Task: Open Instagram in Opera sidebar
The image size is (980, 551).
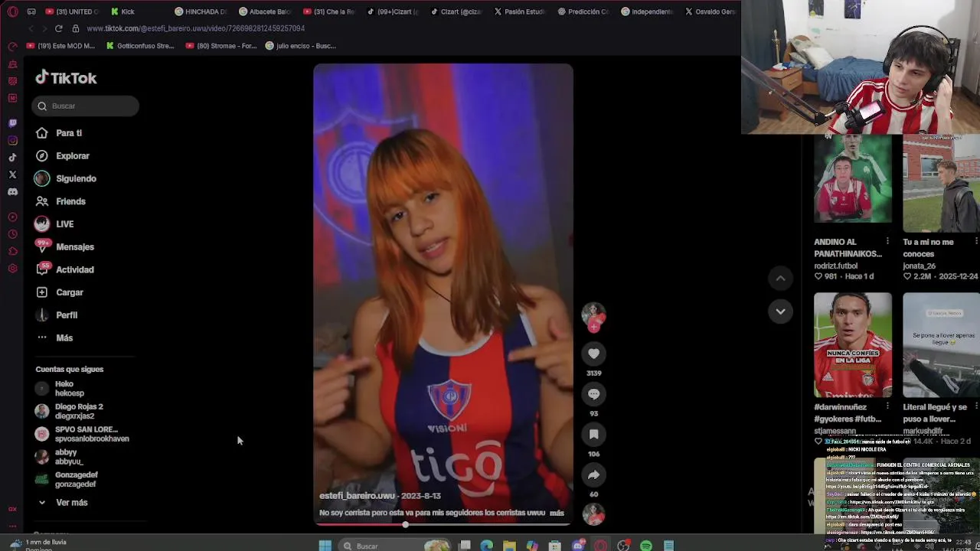Action: 12,141
